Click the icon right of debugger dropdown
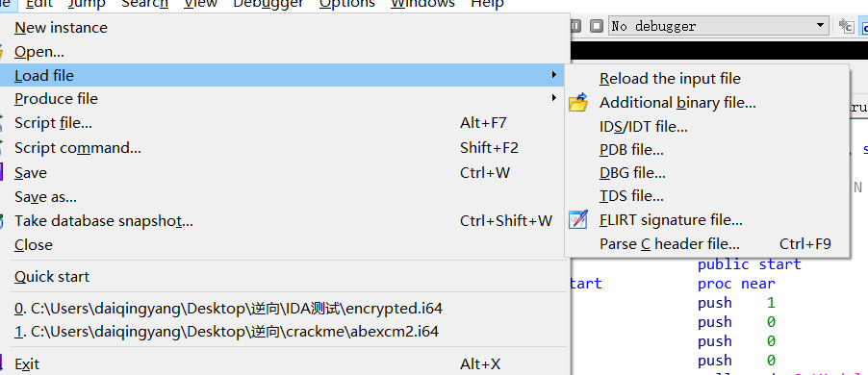 click(x=845, y=26)
